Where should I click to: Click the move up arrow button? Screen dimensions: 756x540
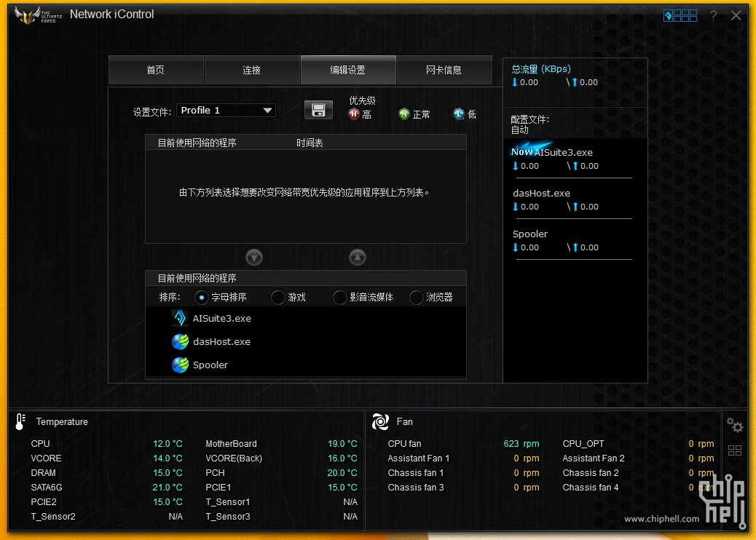click(x=358, y=258)
